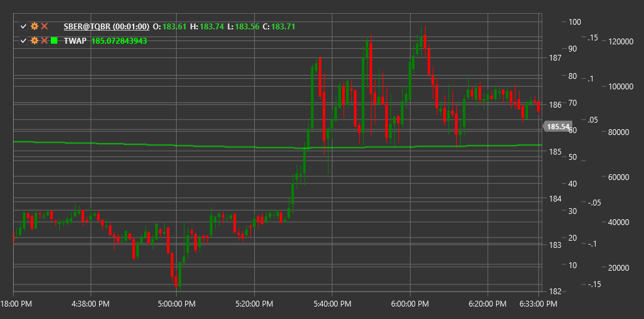This screenshot has width=644, height=319.
Task: Click the green TWAP color swatch
Action: click(54, 40)
